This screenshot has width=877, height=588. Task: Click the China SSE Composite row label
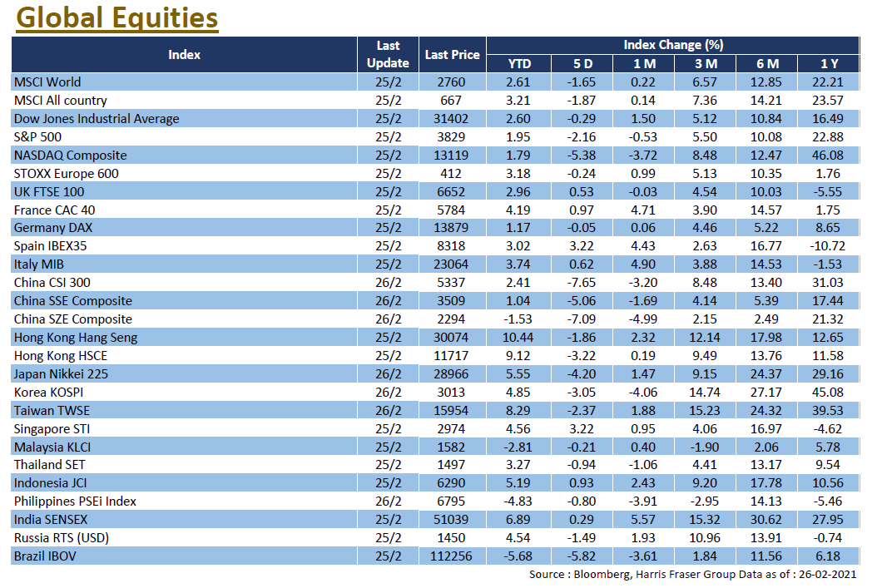pyautogui.click(x=72, y=301)
